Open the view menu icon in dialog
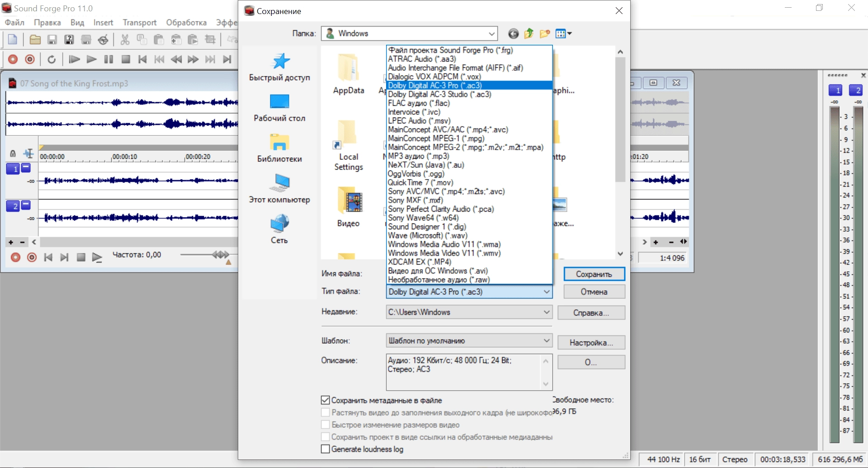The width and height of the screenshot is (868, 468). coord(563,33)
